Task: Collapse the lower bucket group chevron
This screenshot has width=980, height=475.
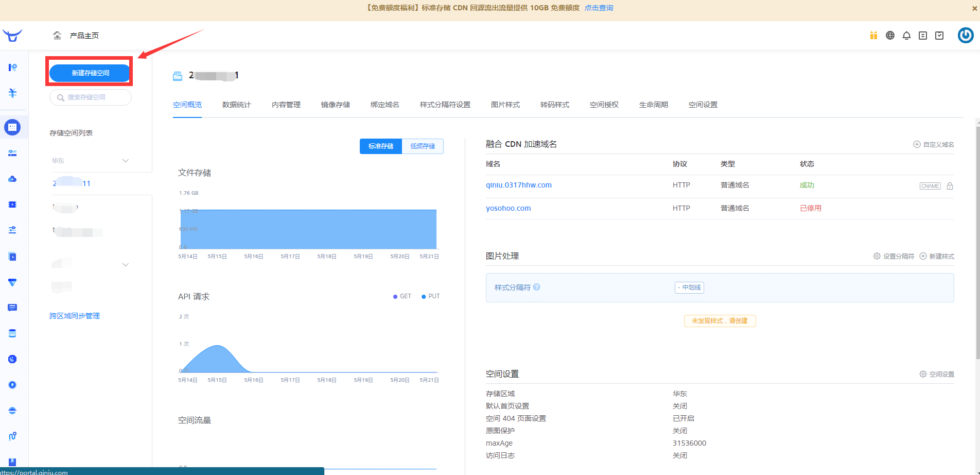Action: [x=125, y=264]
